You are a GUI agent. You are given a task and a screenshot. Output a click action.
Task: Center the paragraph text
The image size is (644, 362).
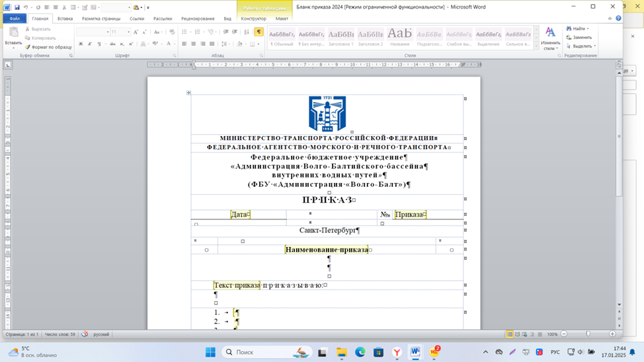coord(194,44)
